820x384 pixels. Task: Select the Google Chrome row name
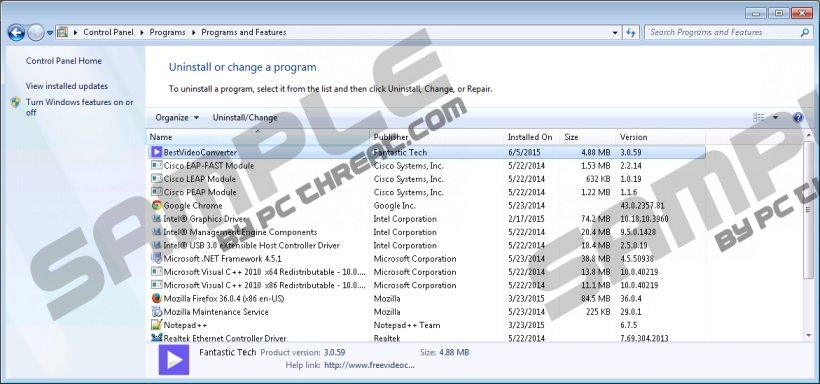[193, 206]
